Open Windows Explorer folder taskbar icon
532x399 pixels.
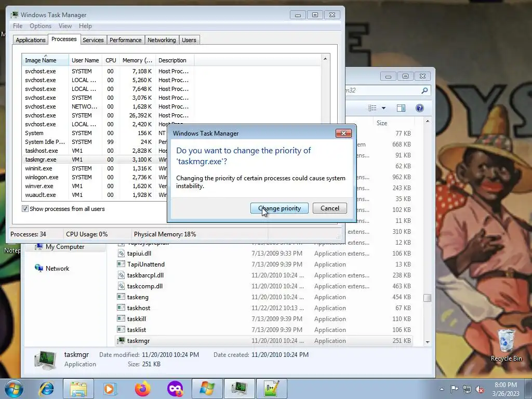(78, 389)
